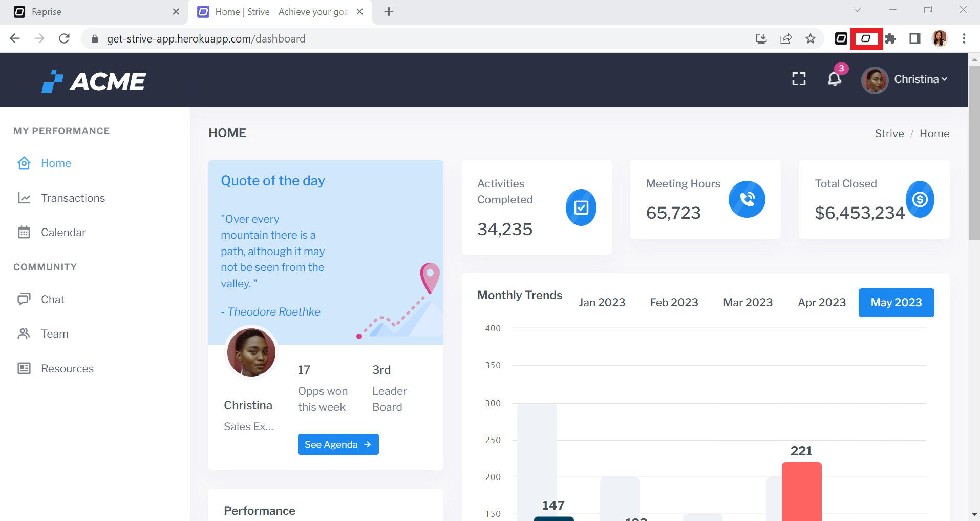The image size is (980, 521).
Task: Switch to the Reprise browser tab
Action: point(92,12)
